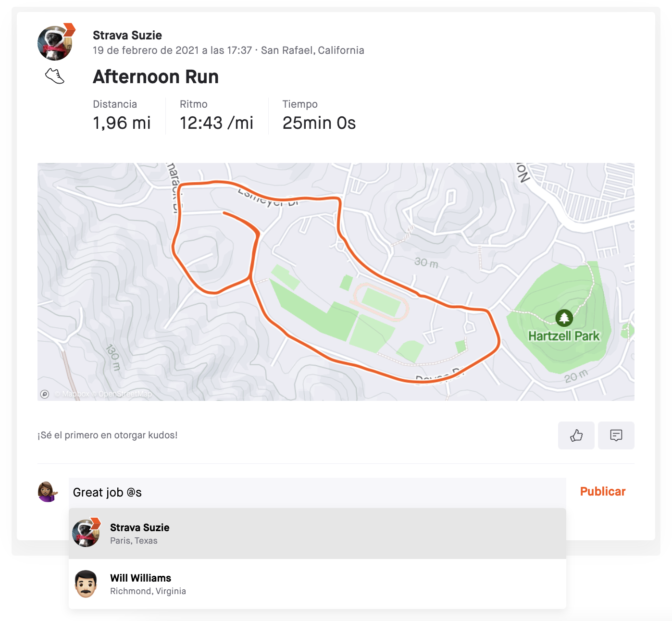Click the running track on the map
Image resolution: width=672 pixels, height=621 pixels.
pos(380,302)
